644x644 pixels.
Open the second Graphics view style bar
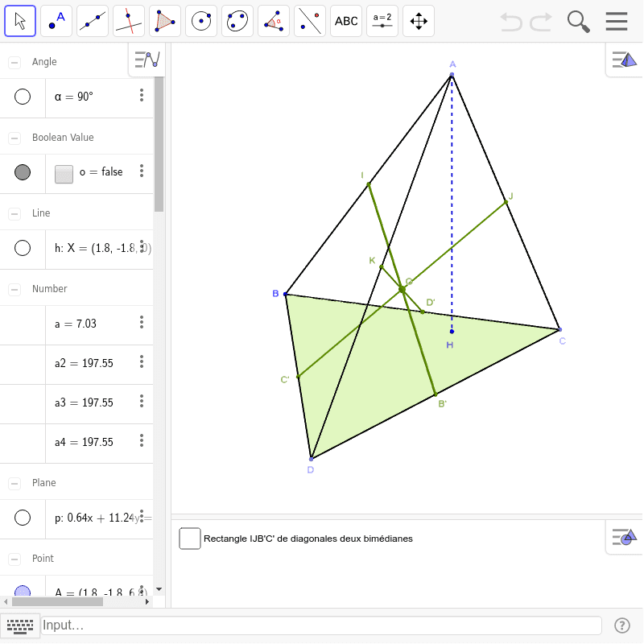625,537
